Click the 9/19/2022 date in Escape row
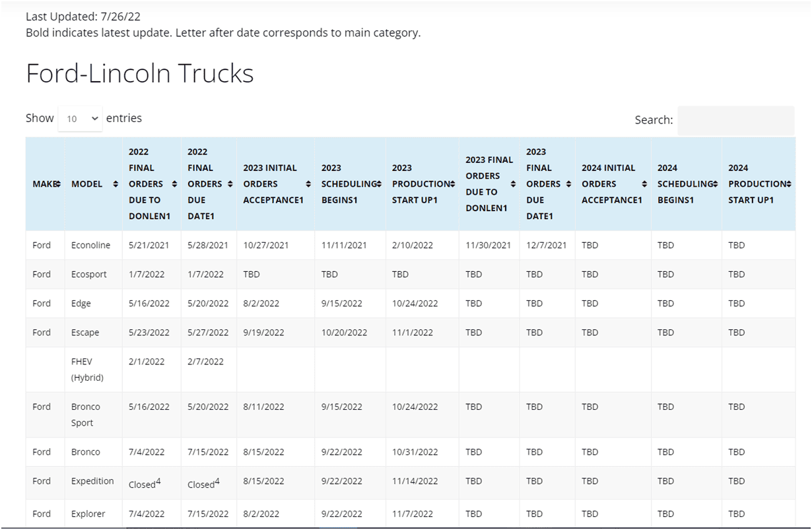 tap(264, 333)
